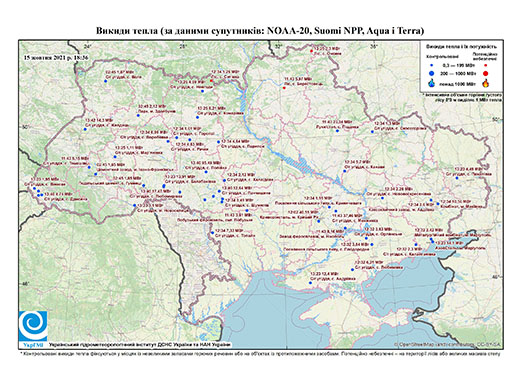Click the institute name beside the logo
This screenshot has width=520, height=368.
pyautogui.click(x=140, y=345)
